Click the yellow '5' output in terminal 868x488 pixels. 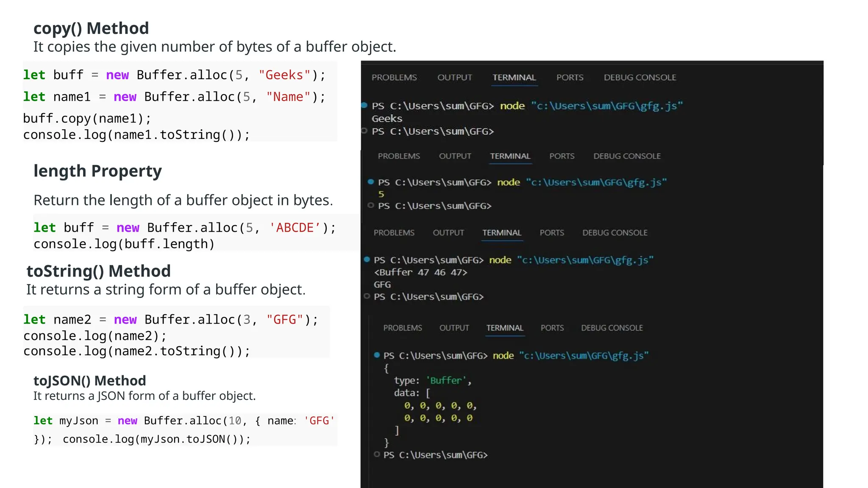click(381, 194)
